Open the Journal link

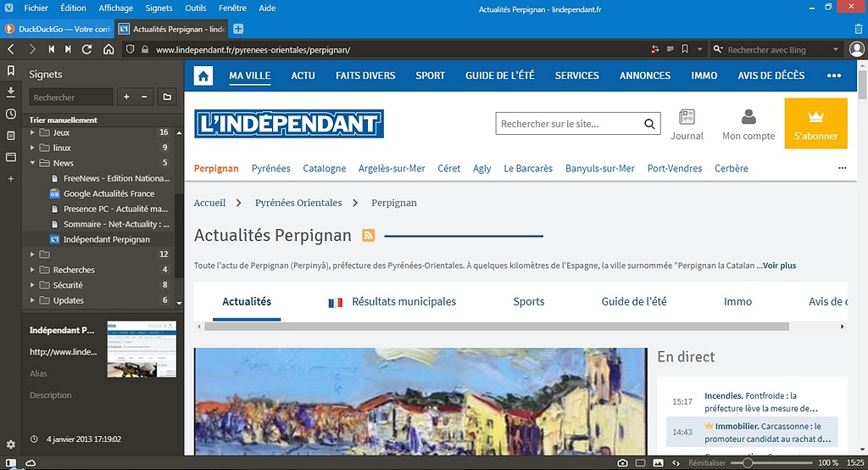click(x=687, y=125)
